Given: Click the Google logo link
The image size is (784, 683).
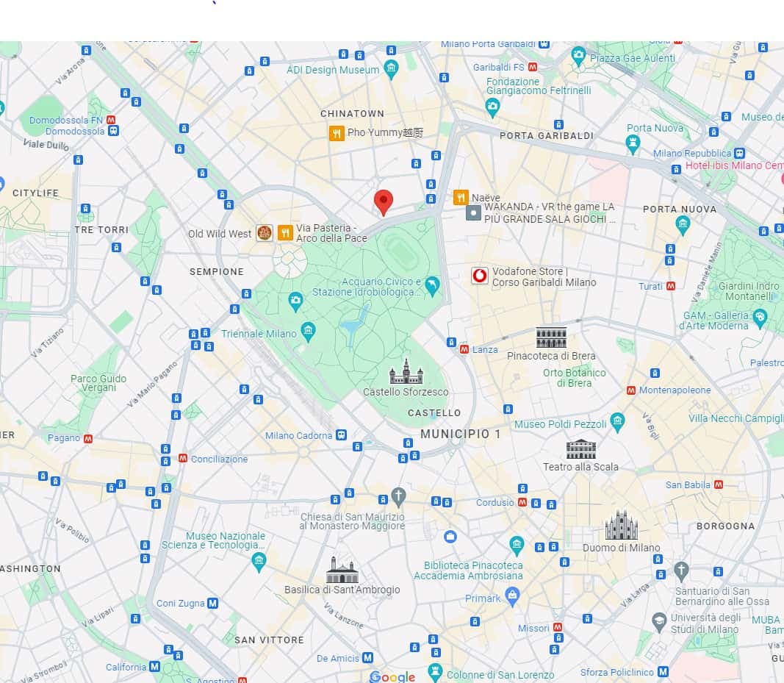Looking at the screenshot, I should (x=392, y=676).
